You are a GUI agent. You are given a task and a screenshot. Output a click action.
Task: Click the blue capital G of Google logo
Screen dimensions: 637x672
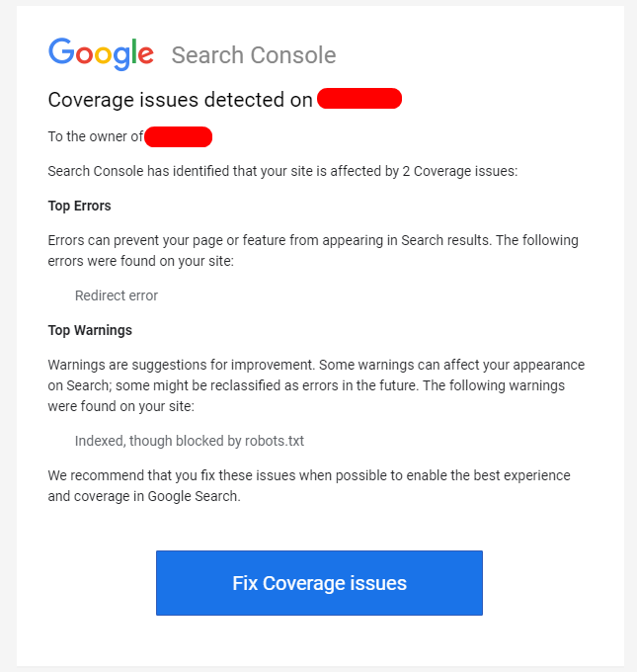point(61,51)
